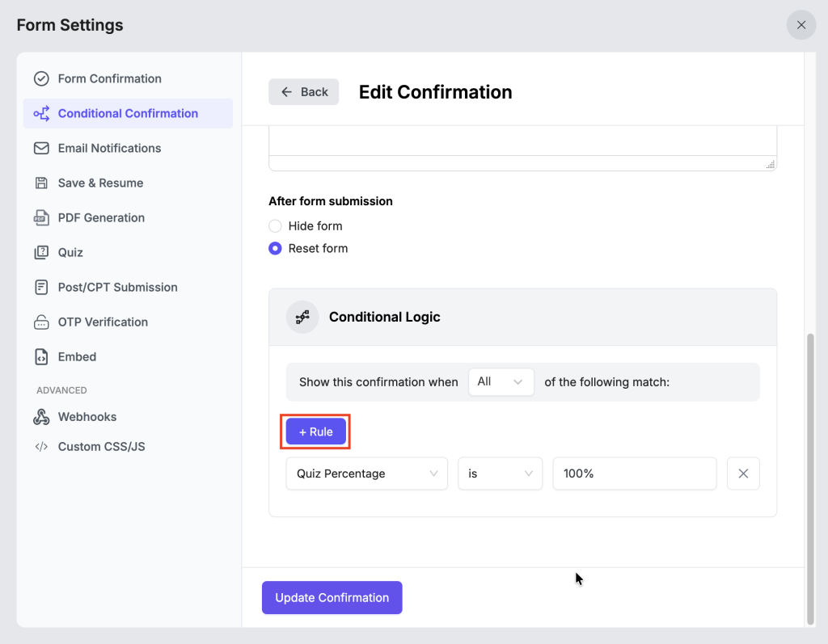Open Quiz settings
Screen dimensions: 828x644
128,253
